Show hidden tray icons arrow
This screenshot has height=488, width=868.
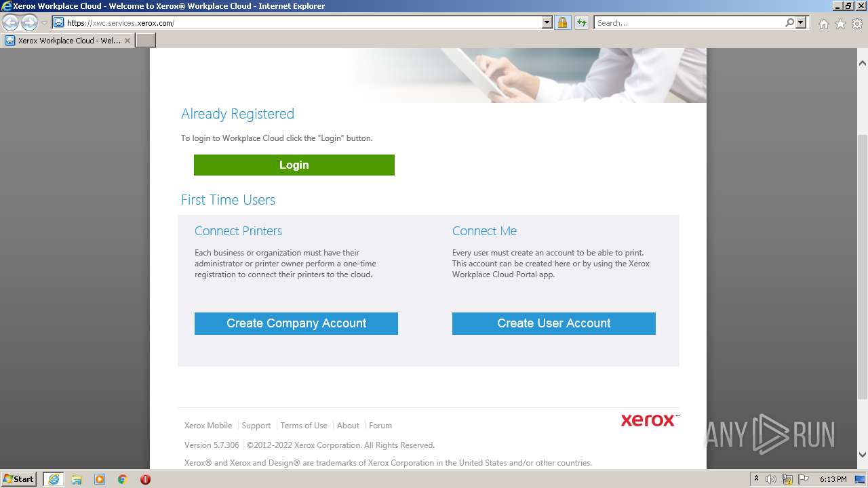coord(757,479)
